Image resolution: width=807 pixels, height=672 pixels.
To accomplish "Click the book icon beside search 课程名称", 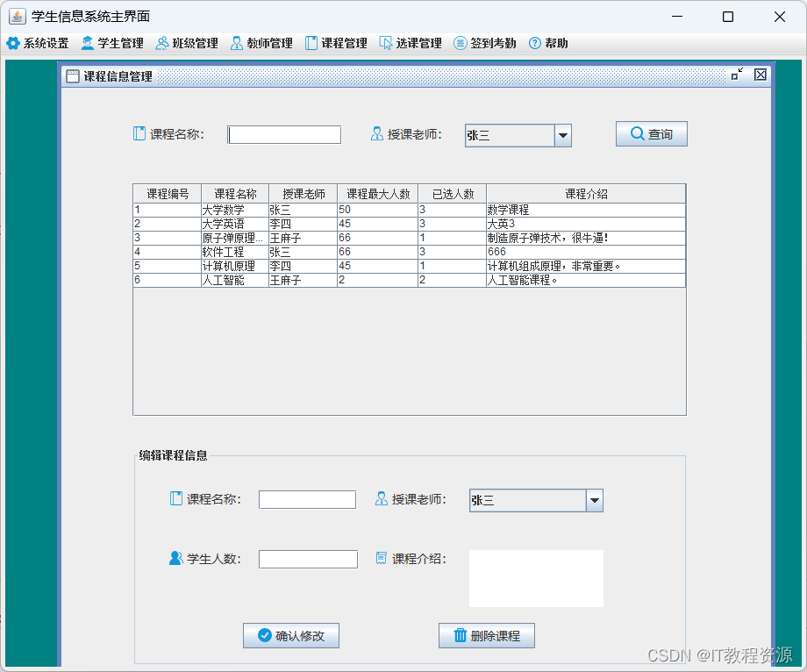I will (x=139, y=133).
